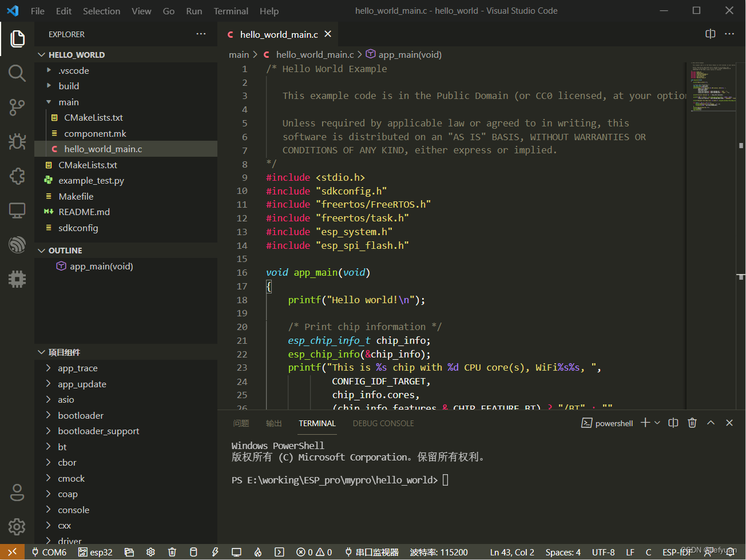
Task: Open the ESP-IDF terminal icon in status bar
Action: pos(279,552)
